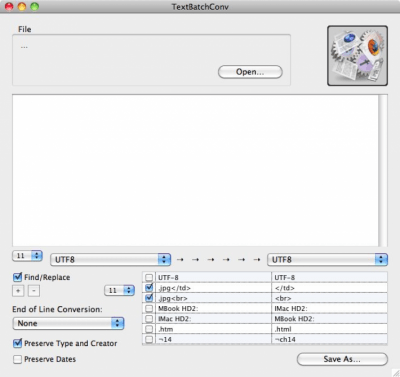Click the text area vertical scrollbar
This screenshot has width=400, height=377.
(x=383, y=170)
